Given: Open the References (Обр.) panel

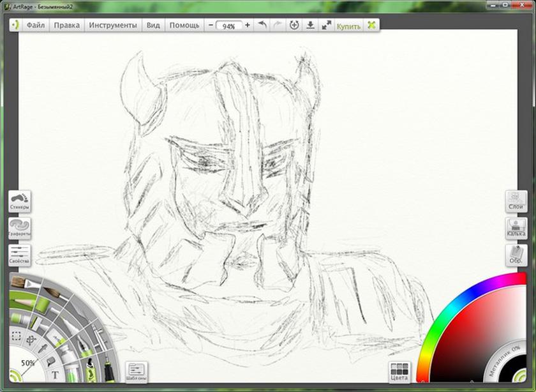Looking at the screenshot, I should (516, 255).
